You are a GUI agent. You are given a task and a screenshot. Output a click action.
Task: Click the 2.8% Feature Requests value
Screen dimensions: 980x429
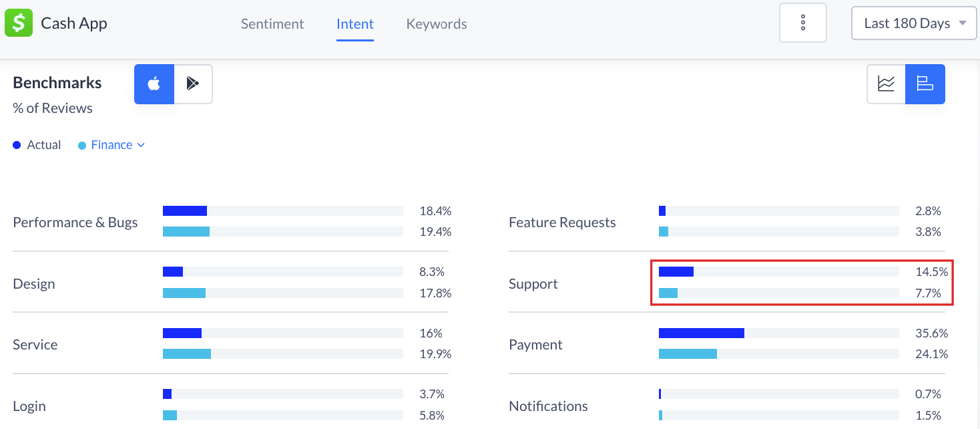(x=929, y=211)
